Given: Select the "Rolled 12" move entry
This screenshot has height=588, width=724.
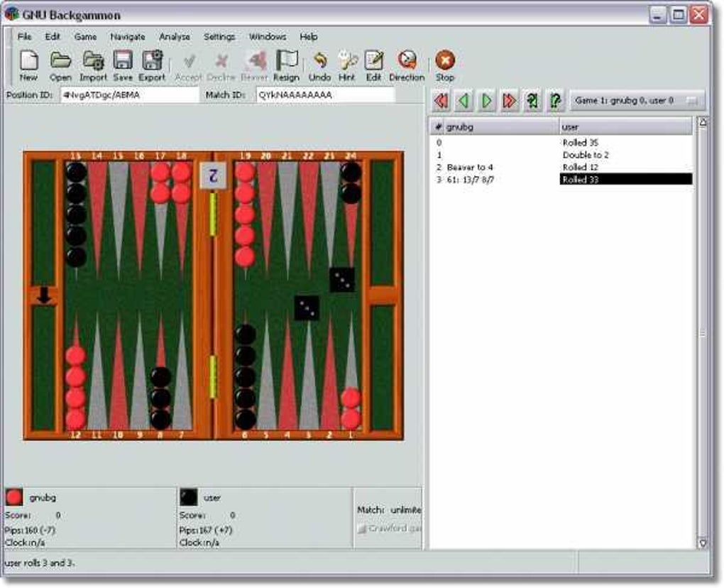Looking at the screenshot, I should click(x=581, y=167).
